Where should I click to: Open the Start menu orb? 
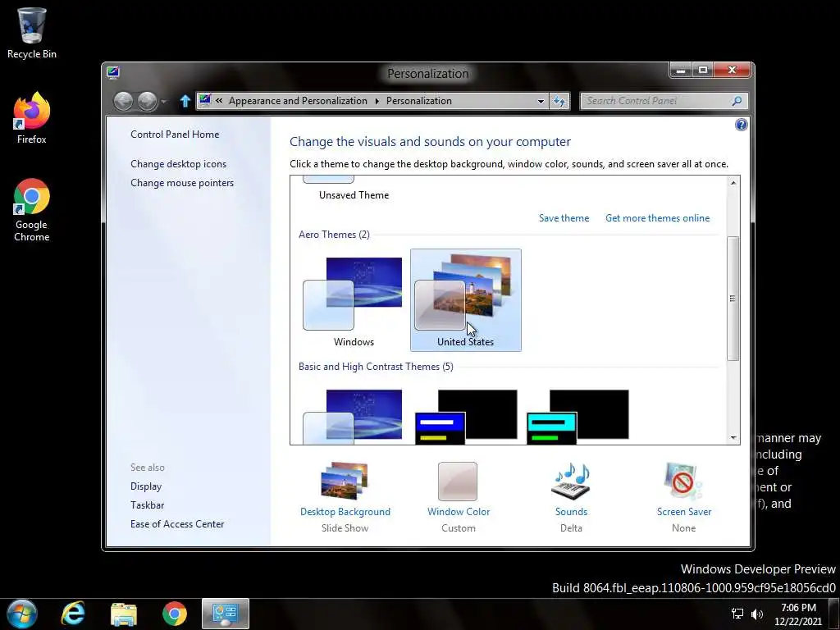[22, 614]
